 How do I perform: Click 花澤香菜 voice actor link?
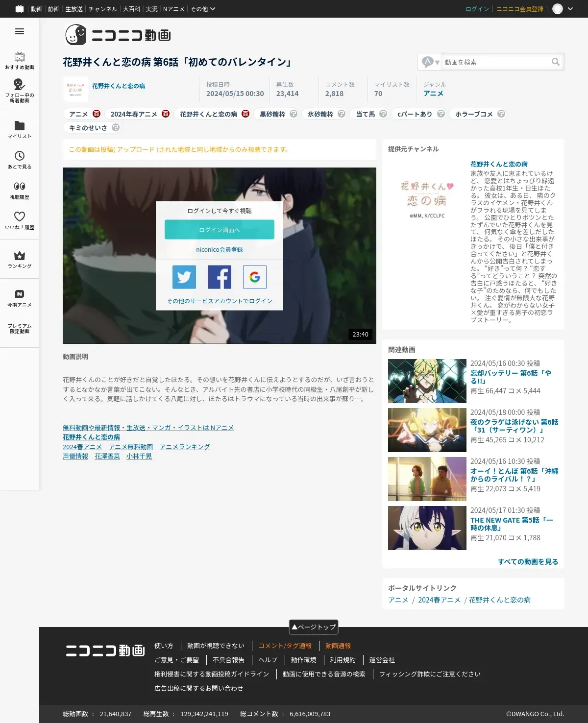107,456
